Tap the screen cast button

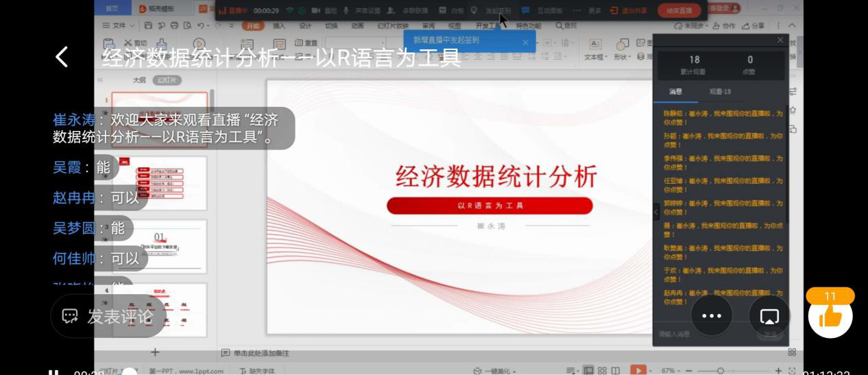(x=769, y=316)
